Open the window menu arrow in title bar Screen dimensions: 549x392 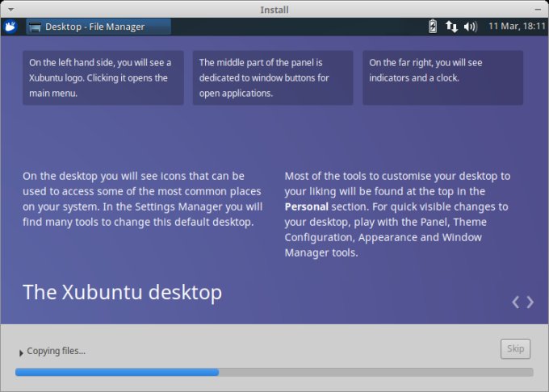(x=10, y=10)
